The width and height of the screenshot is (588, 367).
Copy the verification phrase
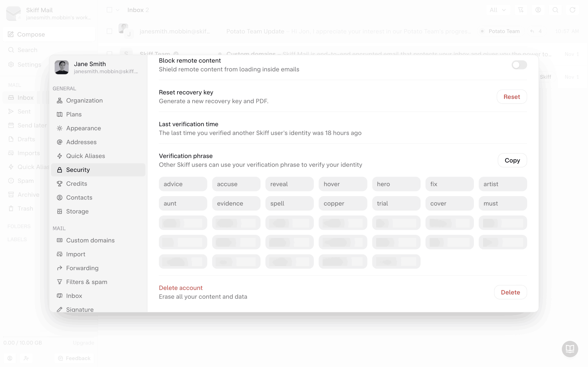(x=512, y=160)
